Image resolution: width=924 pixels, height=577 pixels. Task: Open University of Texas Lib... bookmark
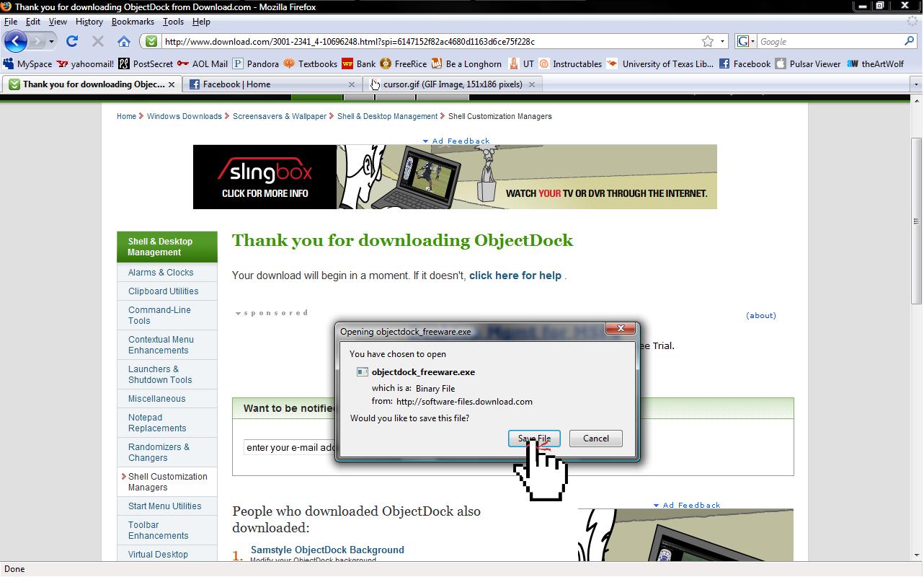tap(660, 63)
